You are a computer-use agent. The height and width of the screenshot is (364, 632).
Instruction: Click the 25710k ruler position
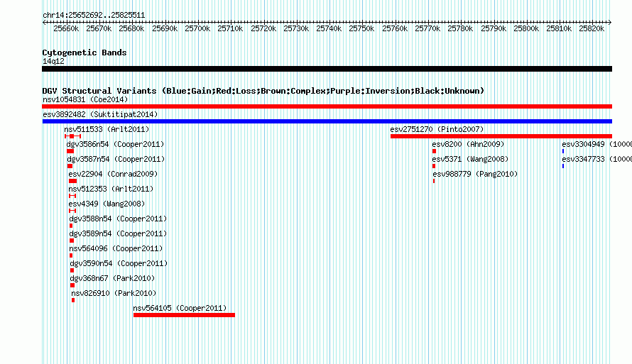(230, 28)
